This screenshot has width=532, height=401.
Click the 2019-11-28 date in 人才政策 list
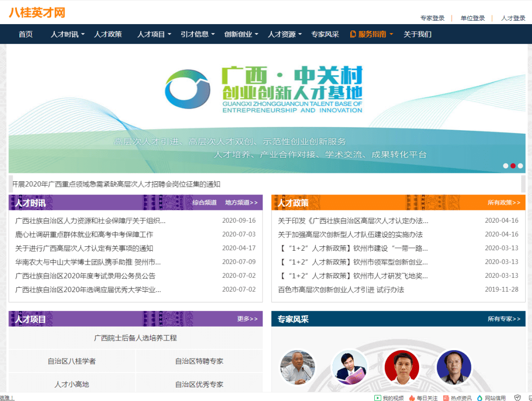pyautogui.click(x=501, y=289)
